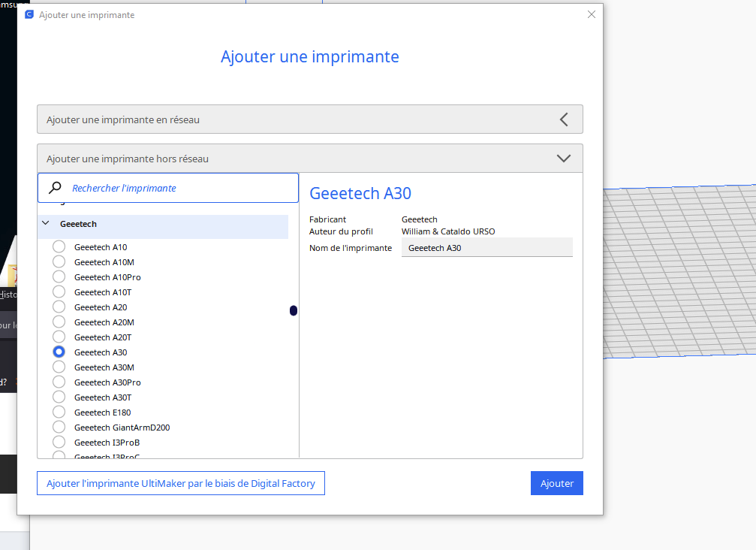
Task: Select the Geeetech A20M printer option
Action: (59, 322)
